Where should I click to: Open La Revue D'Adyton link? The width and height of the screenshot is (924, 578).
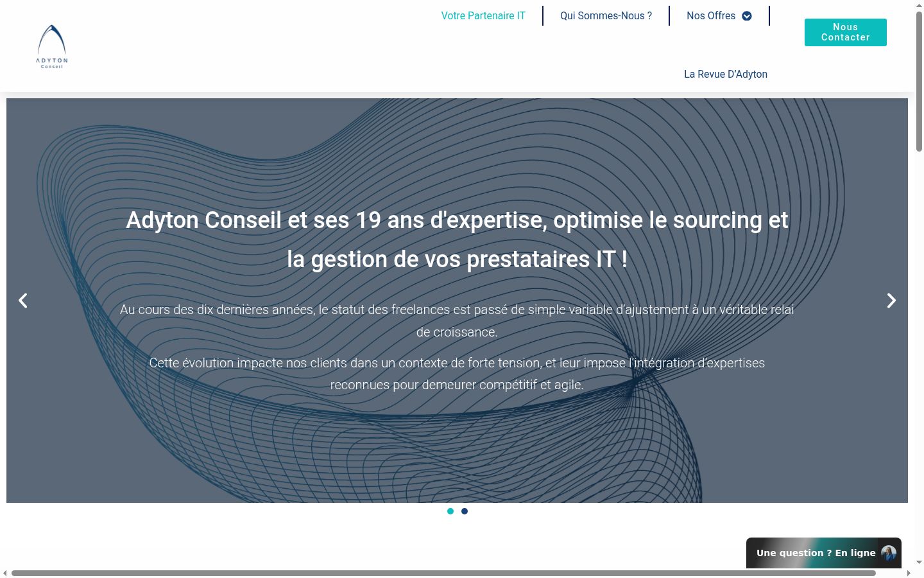726,74
